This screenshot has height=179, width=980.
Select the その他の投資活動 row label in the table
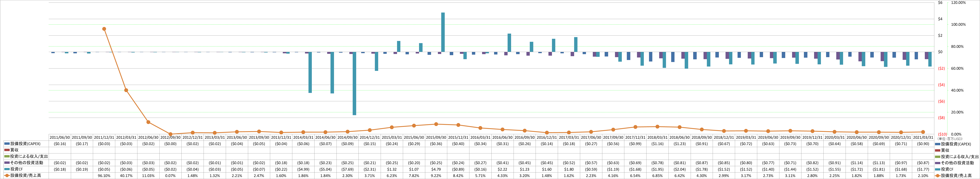click(27, 163)
